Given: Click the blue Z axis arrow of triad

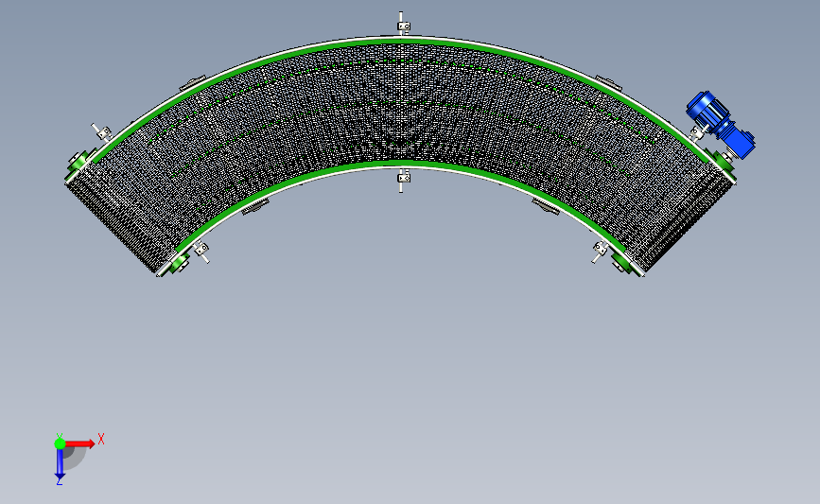Looking at the screenshot, I should 60,464.
